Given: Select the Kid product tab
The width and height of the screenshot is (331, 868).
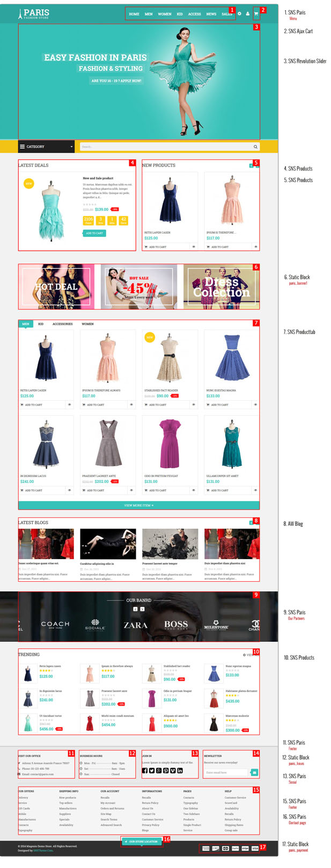Looking at the screenshot, I should [x=41, y=324].
